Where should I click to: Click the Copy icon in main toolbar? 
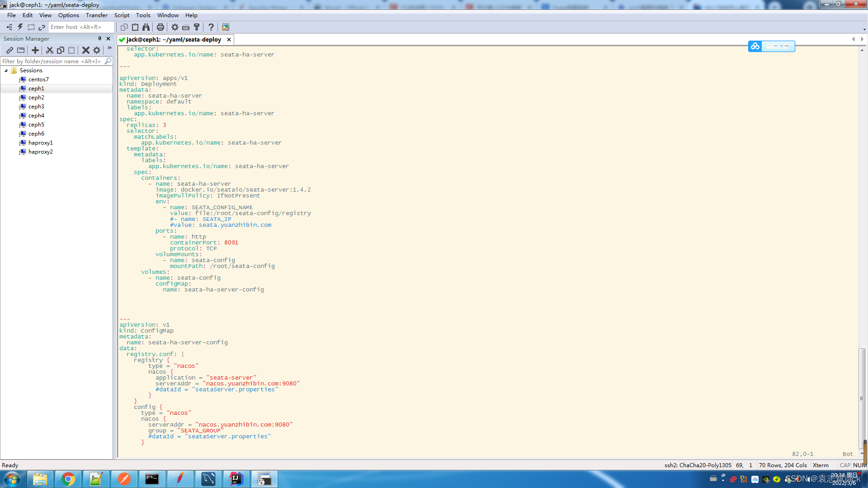click(124, 27)
